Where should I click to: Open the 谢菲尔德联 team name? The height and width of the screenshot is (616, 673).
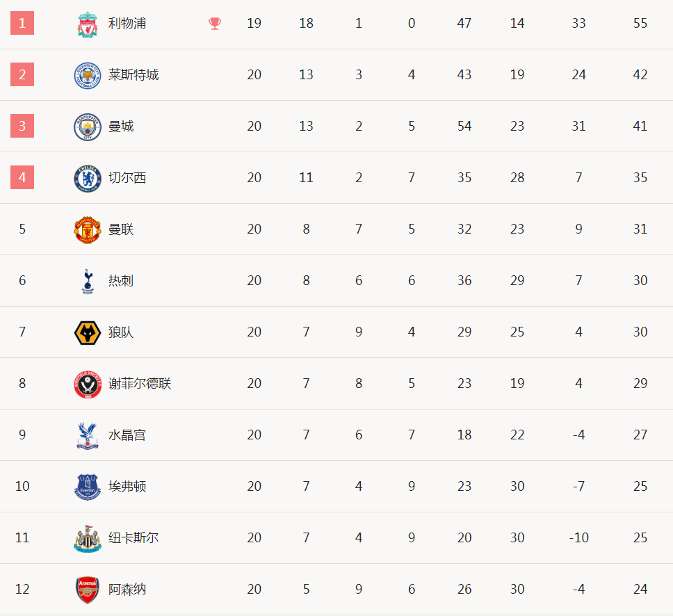coord(140,383)
